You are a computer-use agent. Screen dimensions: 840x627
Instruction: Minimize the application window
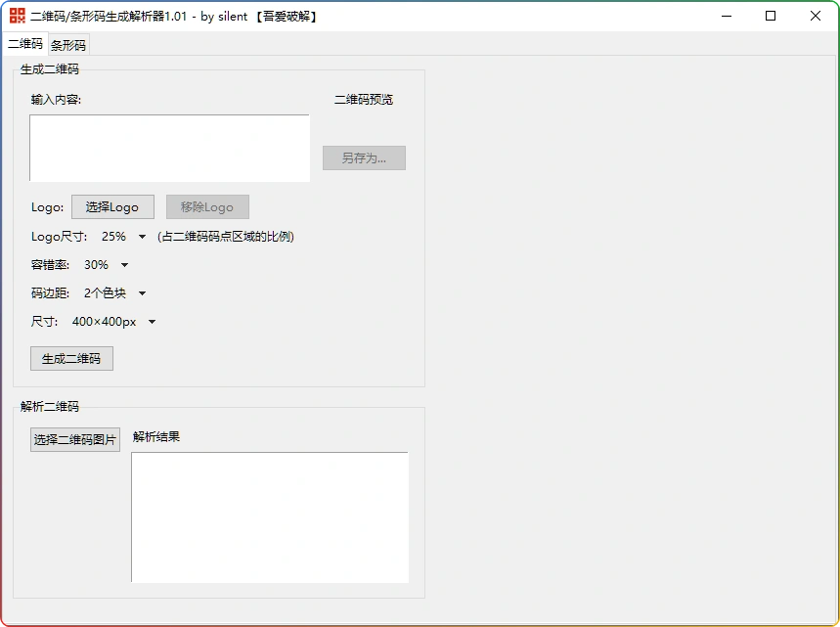pos(726,16)
